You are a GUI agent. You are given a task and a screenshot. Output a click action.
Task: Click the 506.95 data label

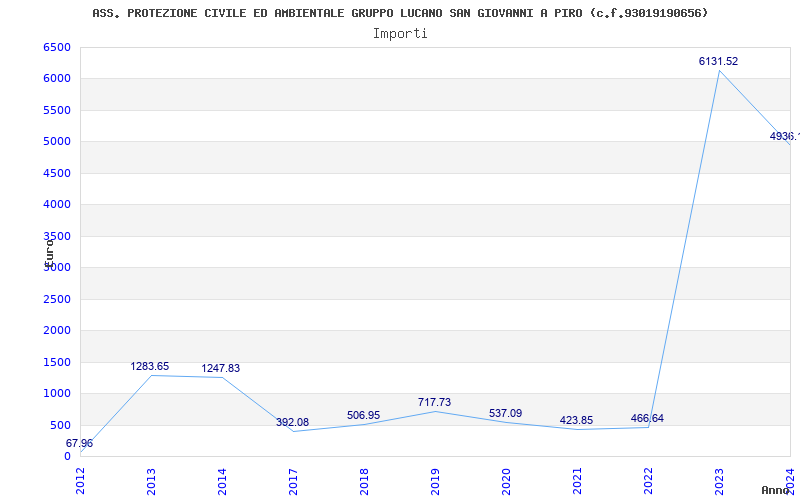coord(363,416)
